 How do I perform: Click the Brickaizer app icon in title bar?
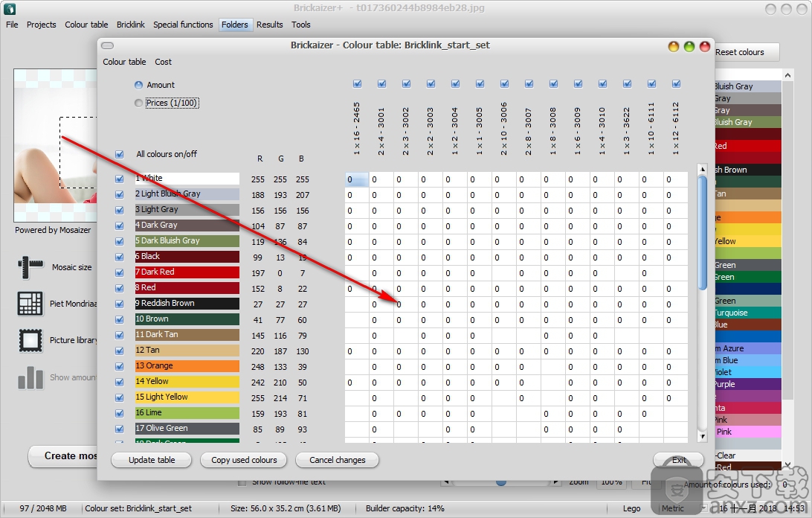click(x=10, y=8)
